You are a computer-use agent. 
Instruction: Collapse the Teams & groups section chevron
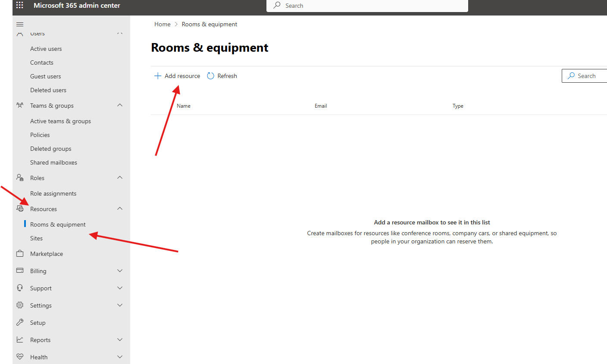coord(120,106)
